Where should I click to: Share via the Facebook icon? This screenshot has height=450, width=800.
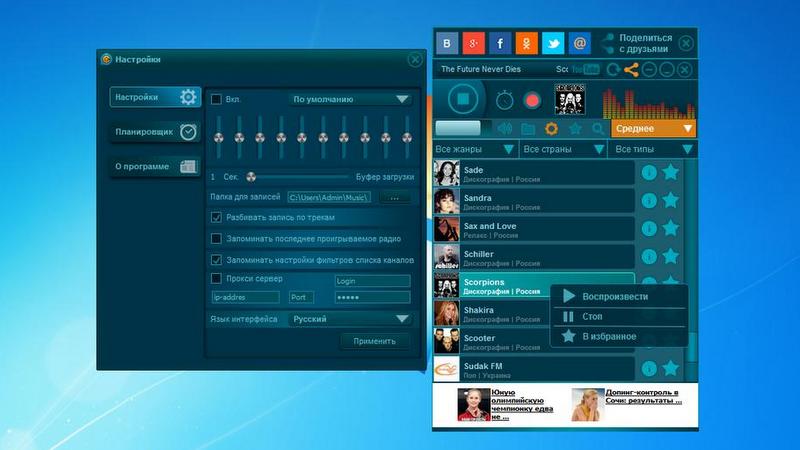coord(500,43)
